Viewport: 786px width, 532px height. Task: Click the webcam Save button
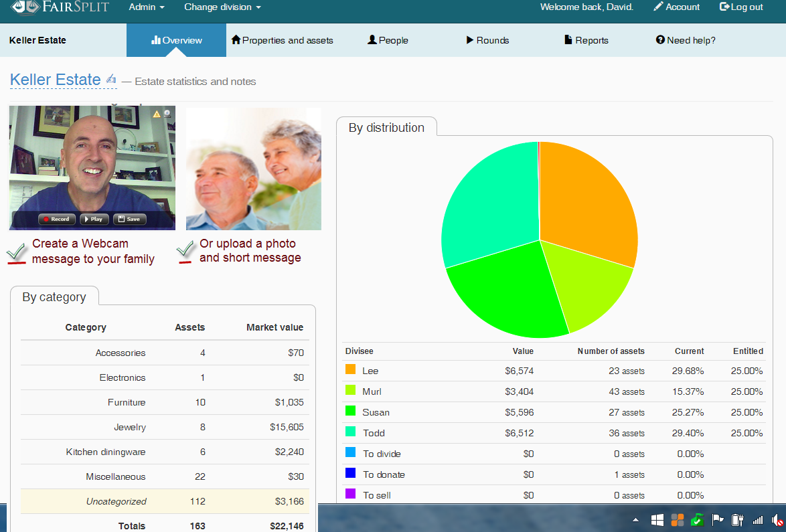pyautogui.click(x=129, y=219)
